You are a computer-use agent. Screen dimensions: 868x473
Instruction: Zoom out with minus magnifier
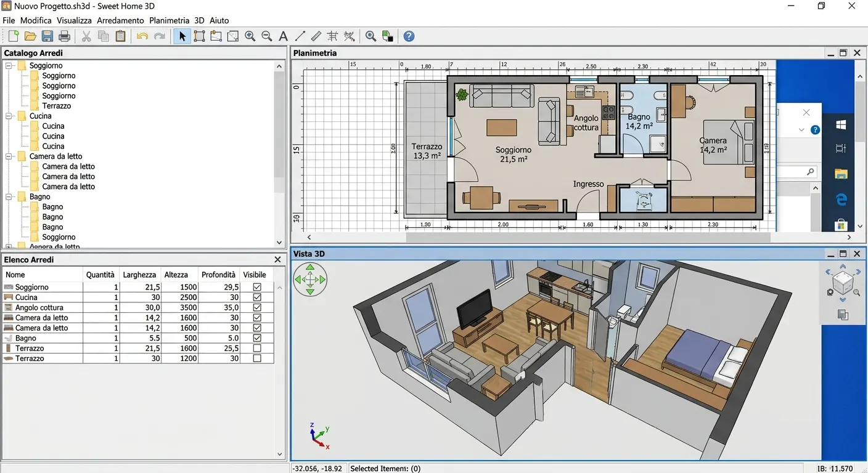coord(266,36)
